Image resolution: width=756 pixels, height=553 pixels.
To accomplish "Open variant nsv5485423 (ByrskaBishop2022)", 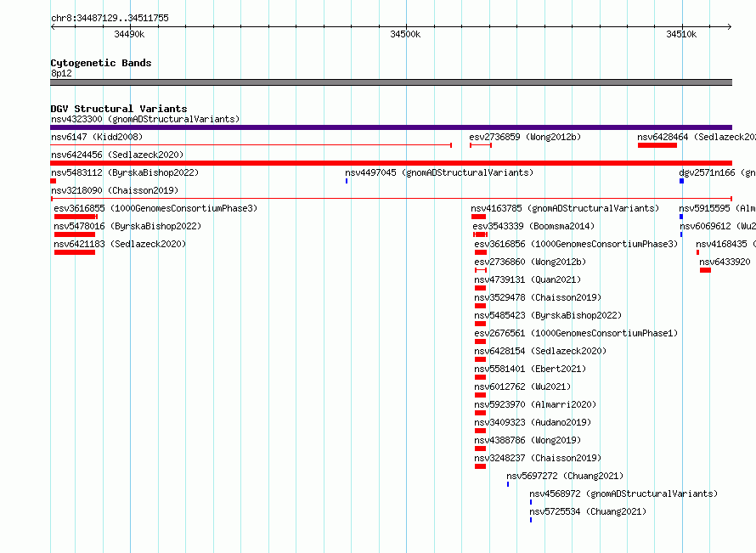I will point(548,315).
